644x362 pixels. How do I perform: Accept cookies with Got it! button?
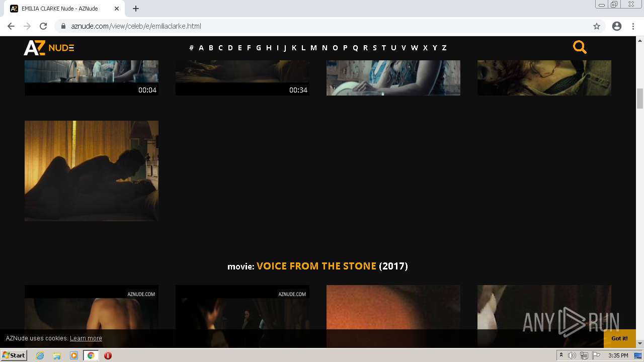pos(620,338)
